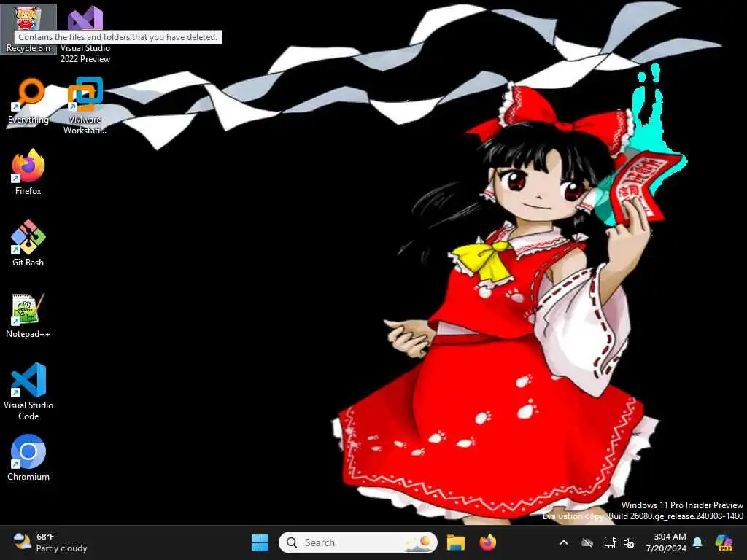
Task: Select the Recycle Bin desktop icon
Action: pyautogui.click(x=28, y=28)
